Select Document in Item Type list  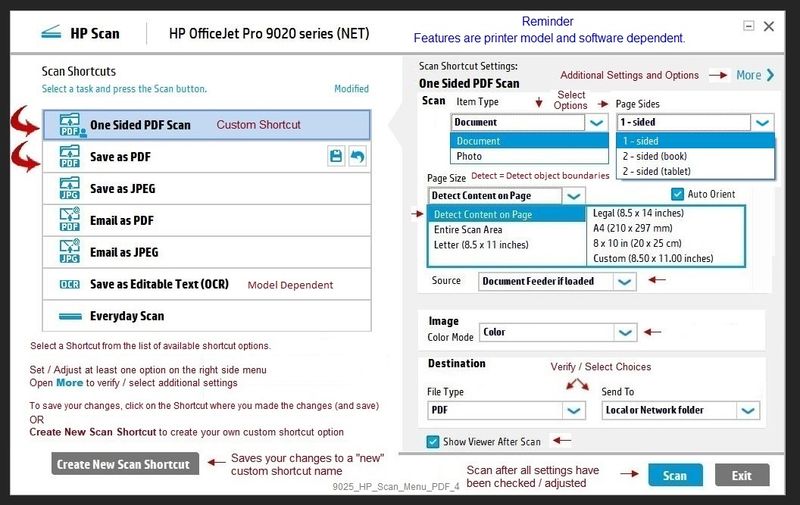(530, 141)
